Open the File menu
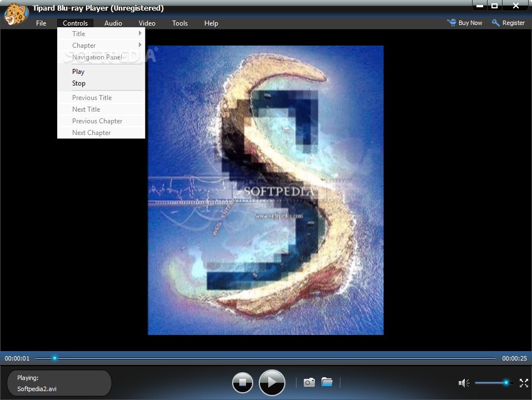 (x=41, y=23)
